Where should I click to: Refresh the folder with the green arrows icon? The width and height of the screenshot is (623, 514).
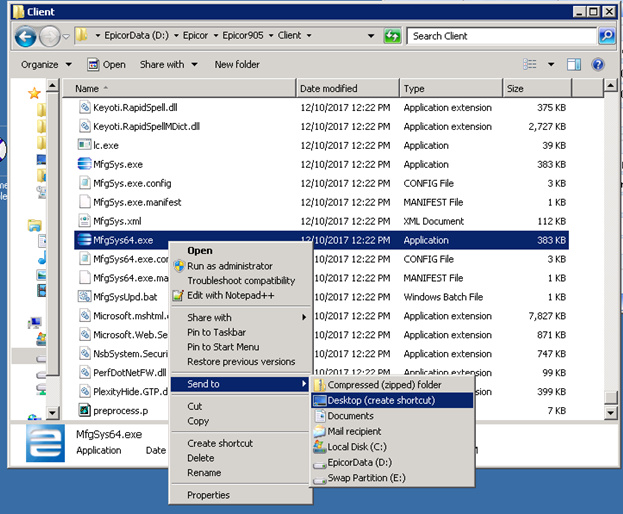[x=392, y=36]
